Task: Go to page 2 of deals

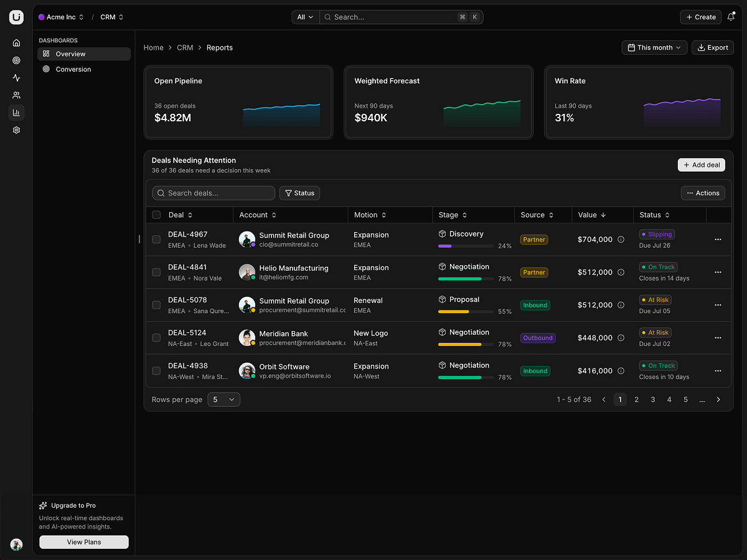Action: point(636,399)
